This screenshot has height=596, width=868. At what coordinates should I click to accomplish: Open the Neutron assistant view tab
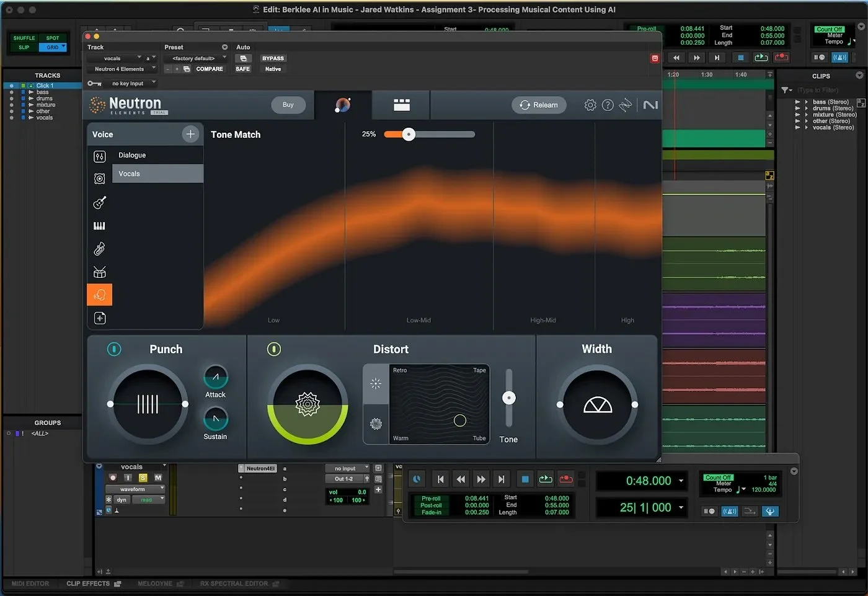point(343,105)
